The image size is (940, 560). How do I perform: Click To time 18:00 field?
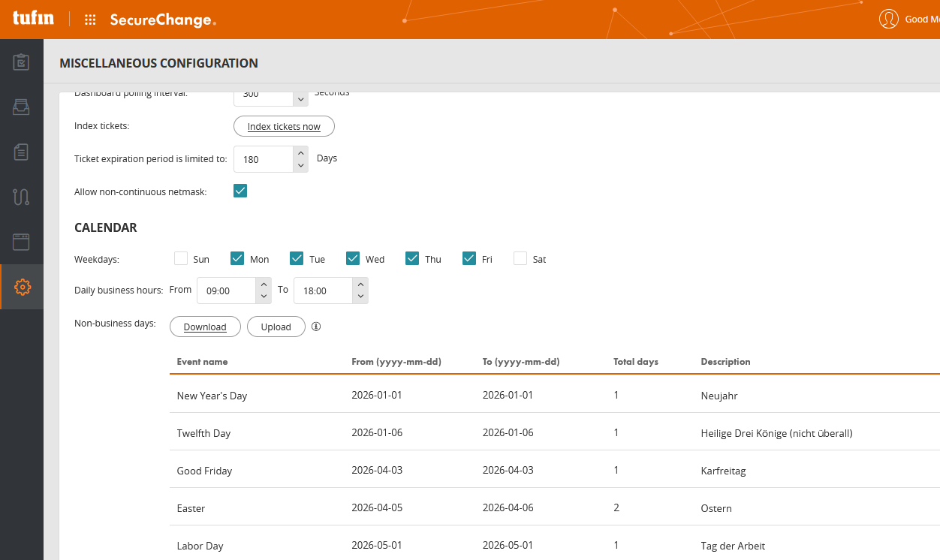click(x=324, y=291)
